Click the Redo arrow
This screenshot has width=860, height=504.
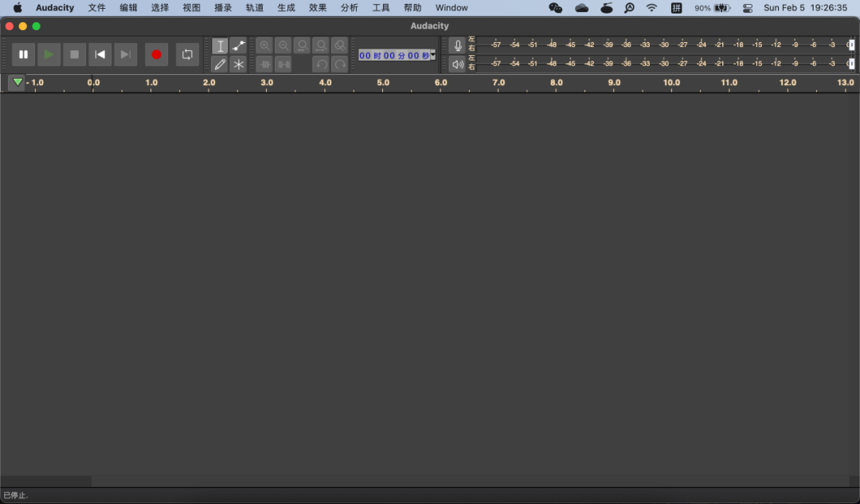tap(340, 64)
